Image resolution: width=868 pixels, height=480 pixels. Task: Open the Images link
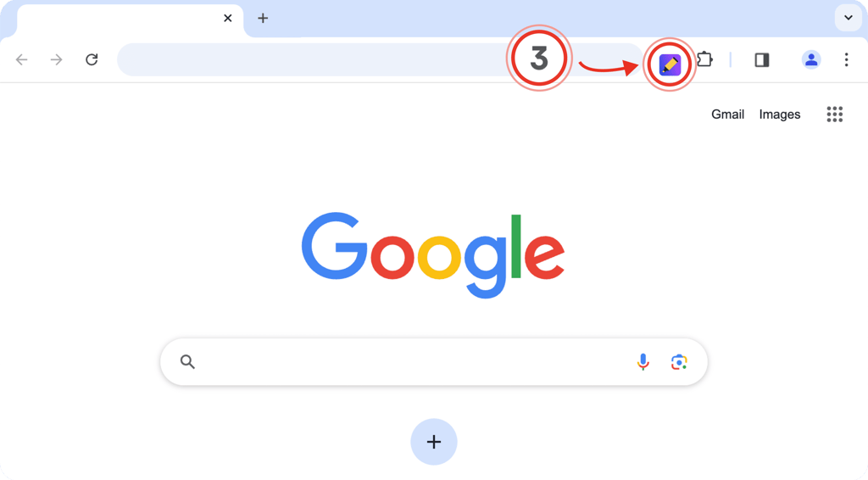780,114
